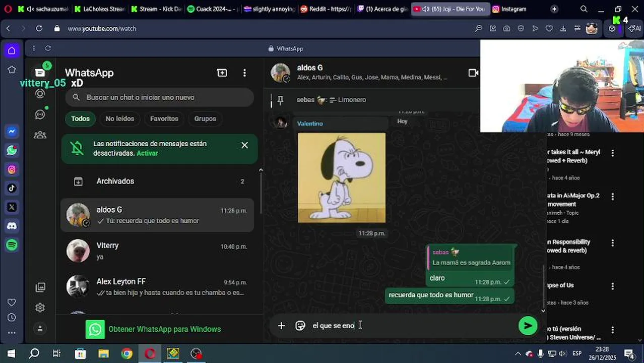The width and height of the screenshot is (644, 363).
Task: Open the Aria AI button
Action: [x=633, y=29]
